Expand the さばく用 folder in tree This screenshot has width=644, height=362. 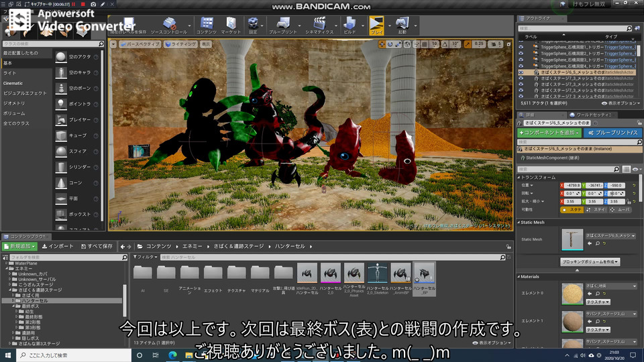(x=13, y=295)
